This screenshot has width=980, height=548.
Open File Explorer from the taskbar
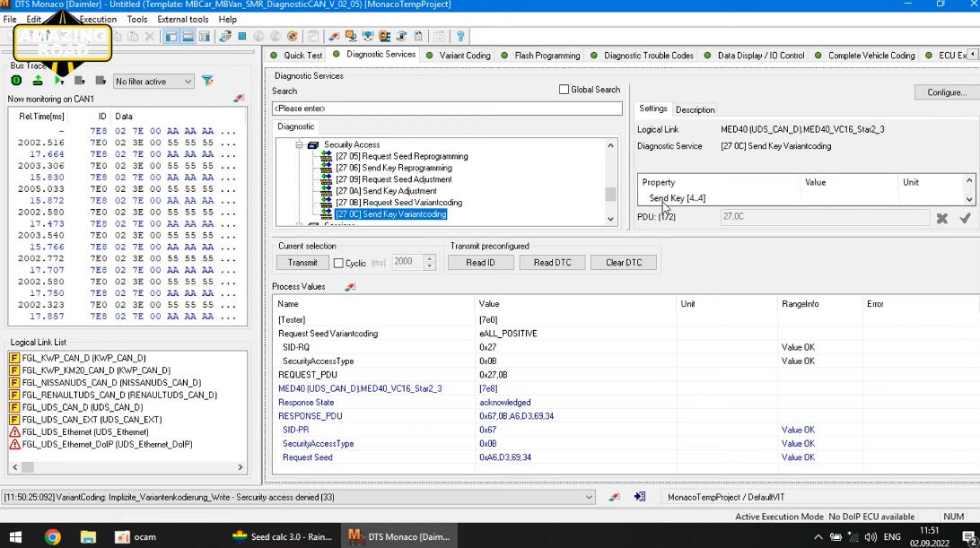pyautogui.click(x=88, y=536)
